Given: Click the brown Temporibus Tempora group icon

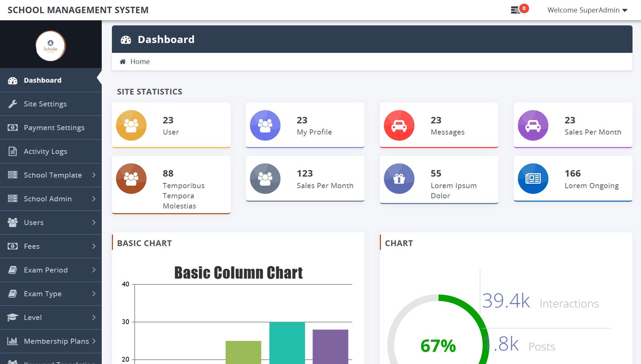Looking at the screenshot, I should pyautogui.click(x=131, y=179).
